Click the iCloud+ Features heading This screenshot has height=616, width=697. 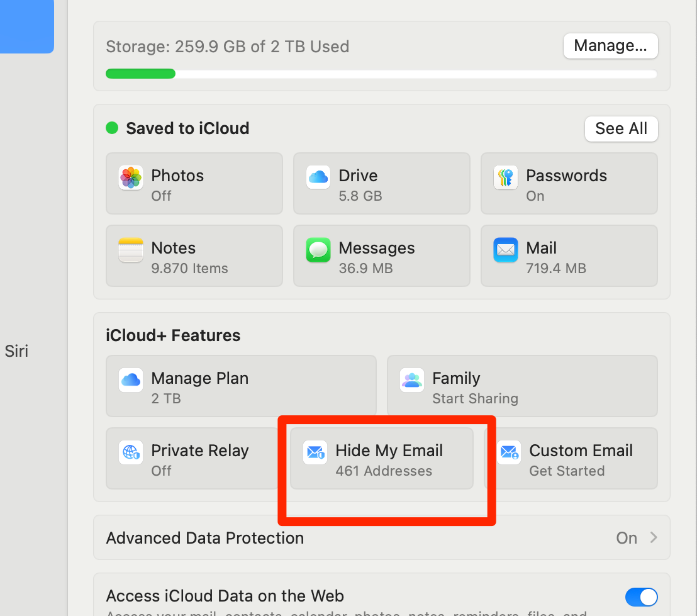173,335
